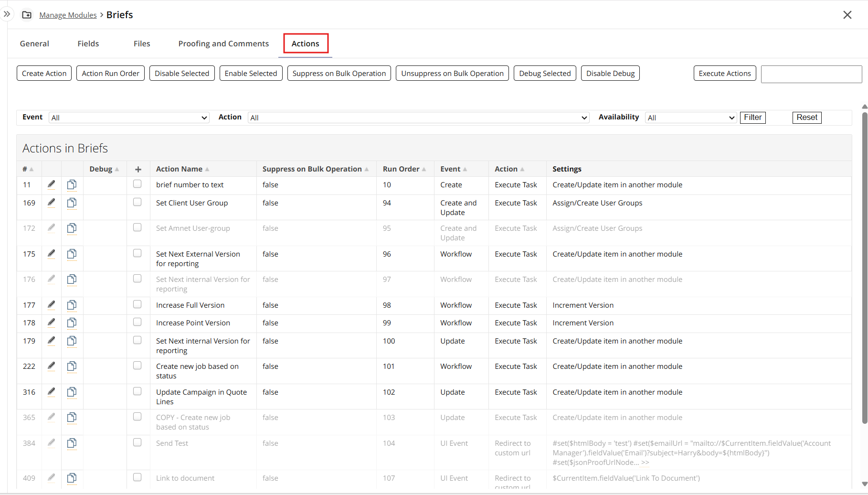
Task: Follow the Manage Modules breadcrumb link
Action: click(x=68, y=15)
